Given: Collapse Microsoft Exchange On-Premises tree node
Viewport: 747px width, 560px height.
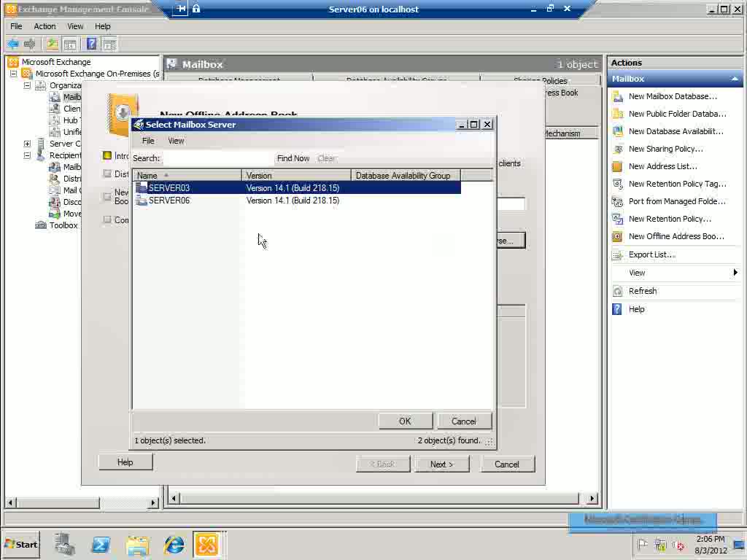Looking at the screenshot, I should (x=14, y=74).
